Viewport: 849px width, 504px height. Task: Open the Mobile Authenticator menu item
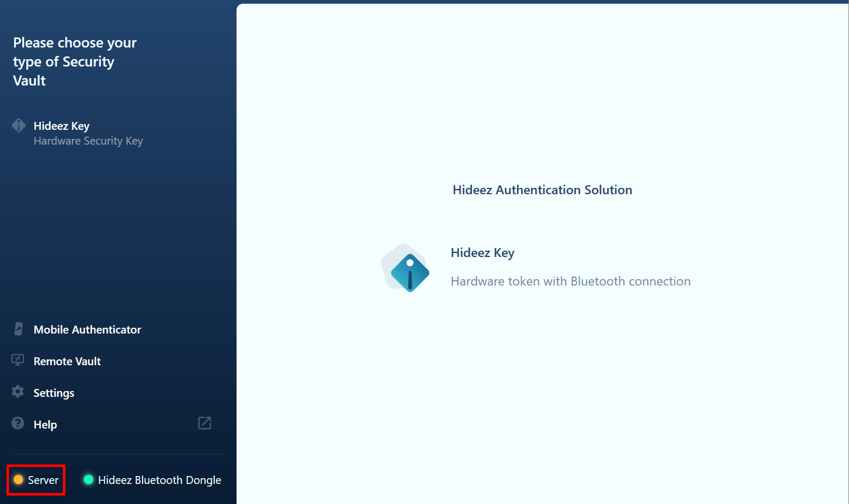(x=87, y=330)
